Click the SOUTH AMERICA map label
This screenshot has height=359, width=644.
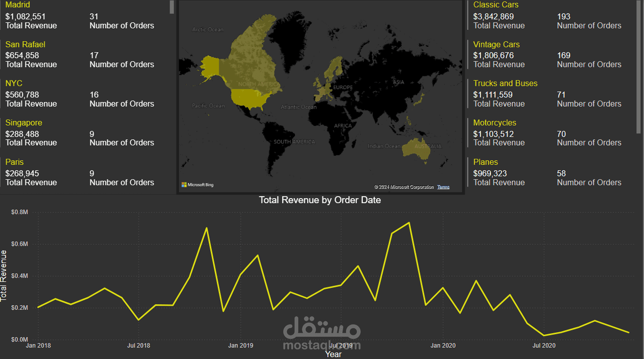pos(294,142)
